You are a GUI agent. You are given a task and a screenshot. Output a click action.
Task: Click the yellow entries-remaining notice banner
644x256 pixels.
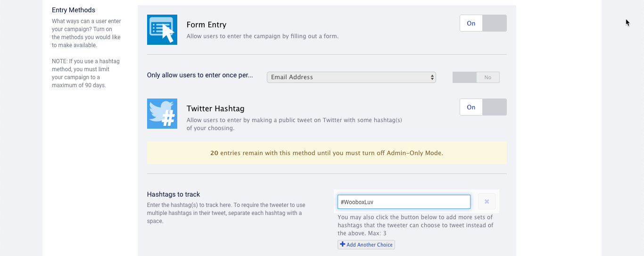click(327, 153)
